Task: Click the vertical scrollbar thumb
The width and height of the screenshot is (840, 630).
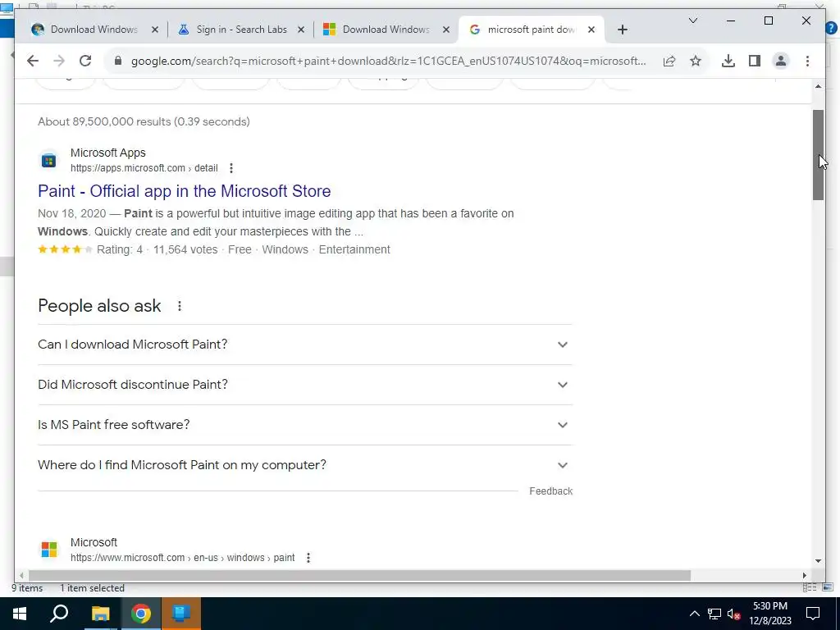Action: (x=818, y=155)
